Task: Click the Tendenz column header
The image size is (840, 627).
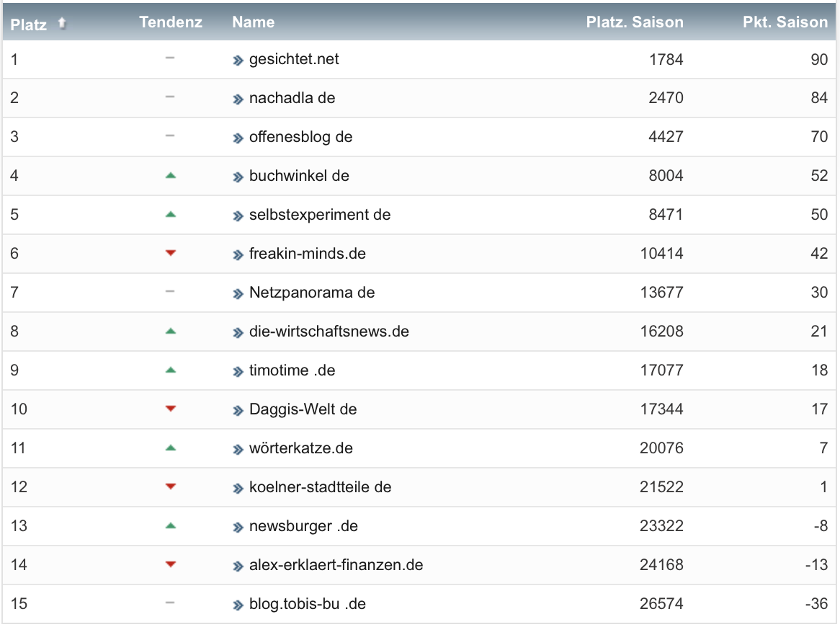Action: click(x=171, y=22)
